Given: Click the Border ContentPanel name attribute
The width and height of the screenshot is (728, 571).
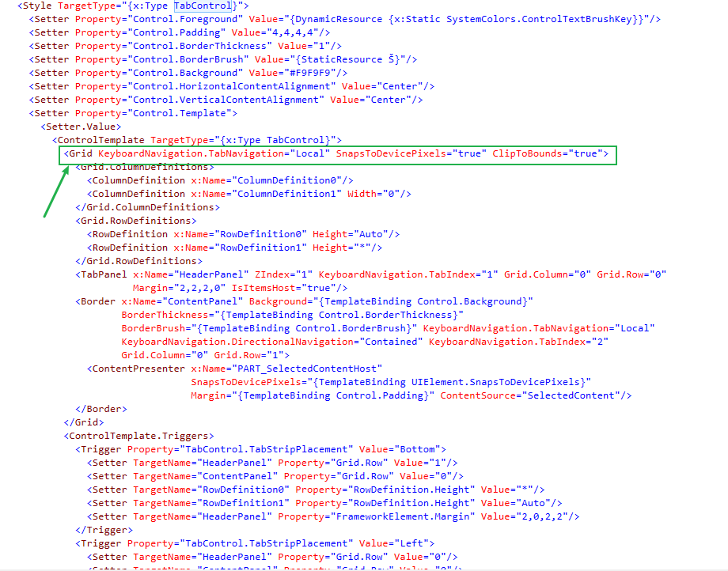Looking at the screenshot, I should coord(182,301).
